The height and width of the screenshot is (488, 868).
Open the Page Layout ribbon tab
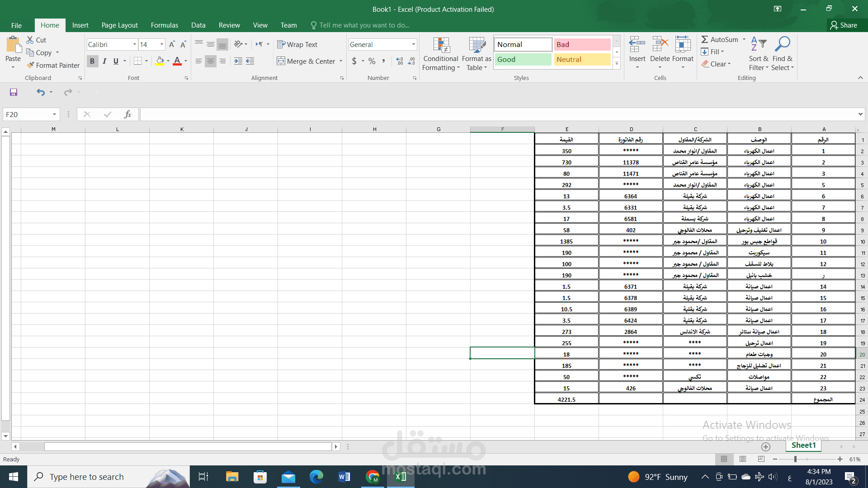coord(119,25)
